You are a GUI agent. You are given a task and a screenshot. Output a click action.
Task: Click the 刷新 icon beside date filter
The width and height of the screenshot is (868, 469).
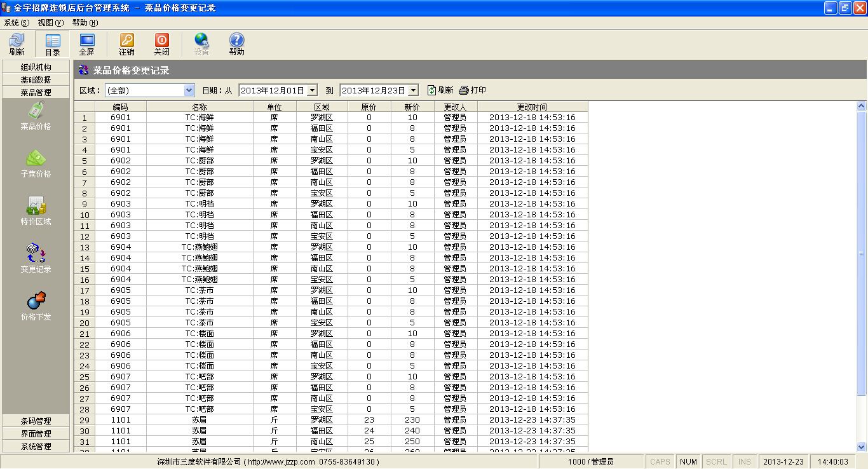pyautogui.click(x=440, y=90)
